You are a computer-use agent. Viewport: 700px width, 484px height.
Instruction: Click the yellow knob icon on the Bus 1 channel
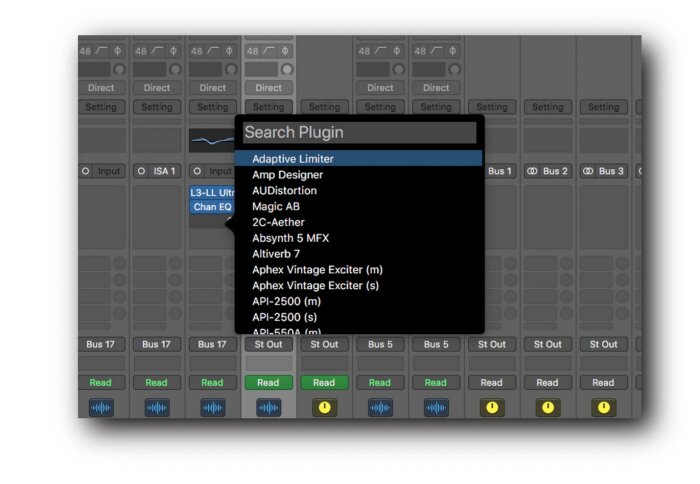tap(492, 408)
